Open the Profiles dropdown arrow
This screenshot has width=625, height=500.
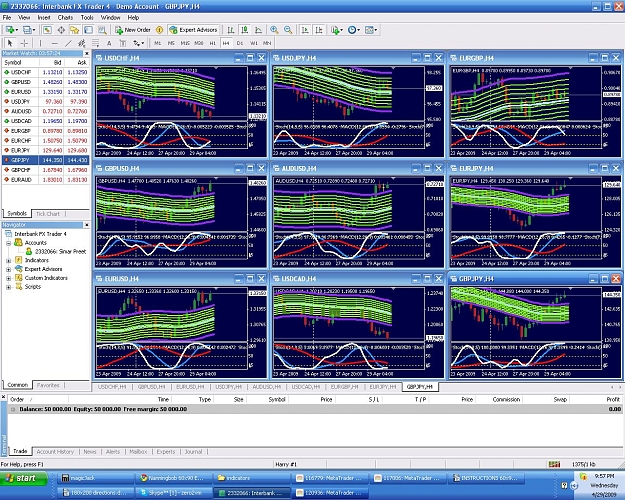(34, 30)
